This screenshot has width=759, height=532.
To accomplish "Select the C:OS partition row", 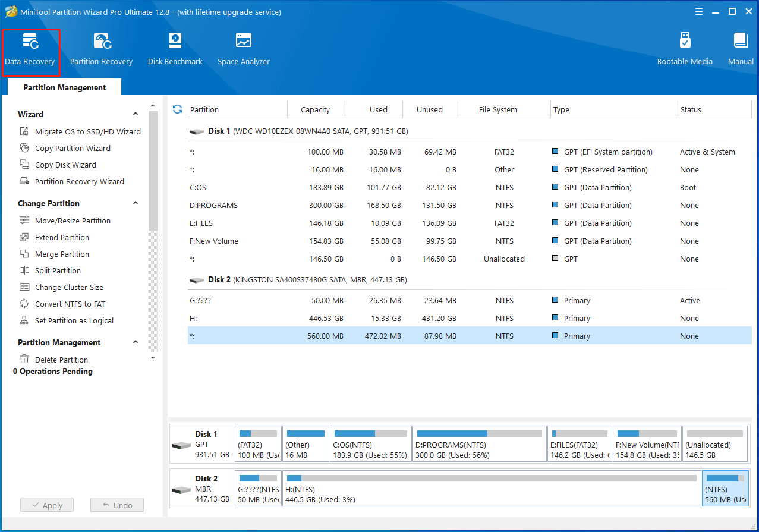I will [x=470, y=187].
